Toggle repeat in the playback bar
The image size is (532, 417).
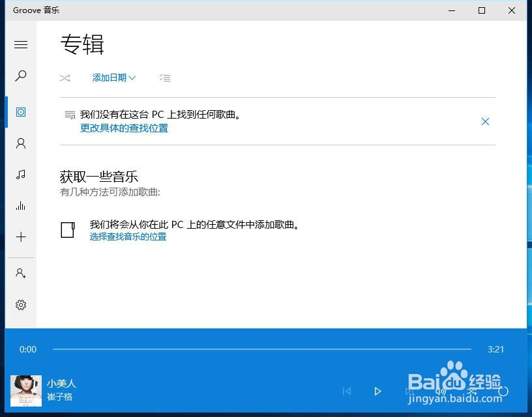pyautogui.click(x=503, y=391)
